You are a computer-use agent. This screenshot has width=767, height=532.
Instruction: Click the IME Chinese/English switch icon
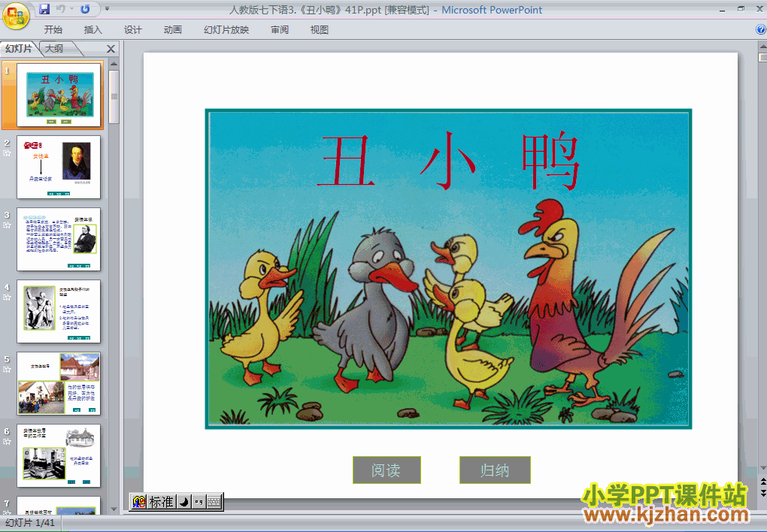[139, 502]
